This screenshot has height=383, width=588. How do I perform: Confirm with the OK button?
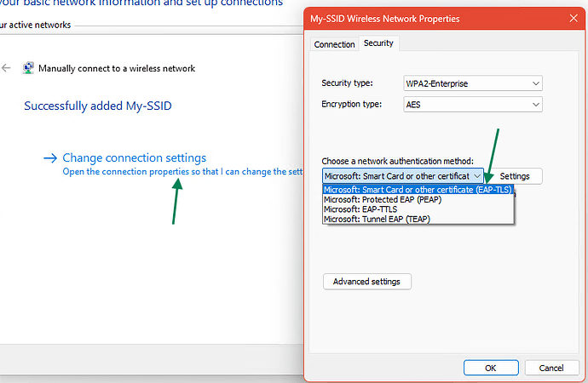[491, 368]
